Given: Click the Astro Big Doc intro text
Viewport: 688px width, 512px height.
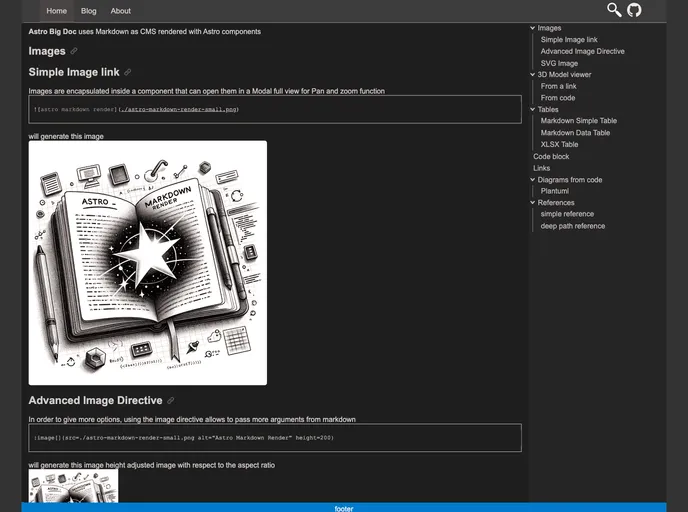Looking at the screenshot, I should (x=144, y=32).
